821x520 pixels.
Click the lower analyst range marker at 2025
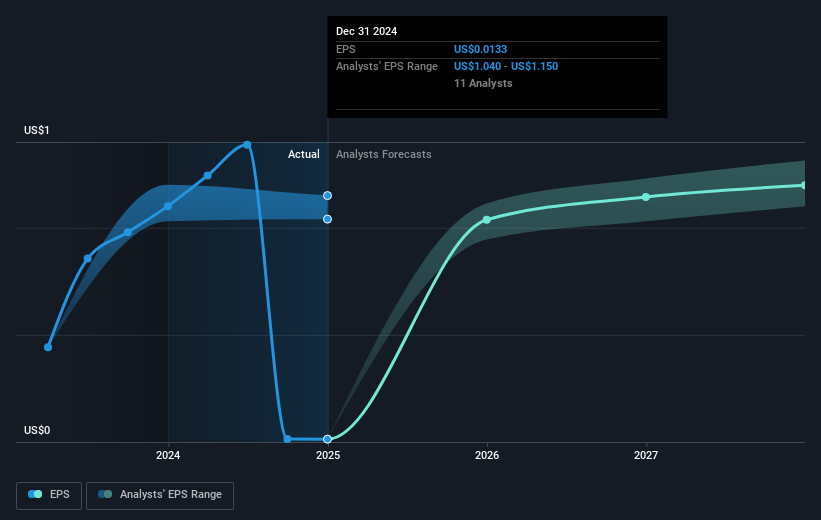pos(327,219)
